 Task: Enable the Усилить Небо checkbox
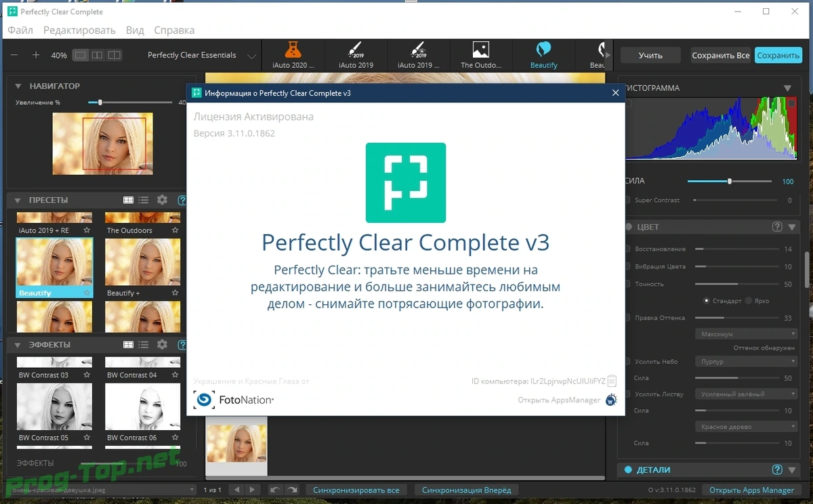627,362
